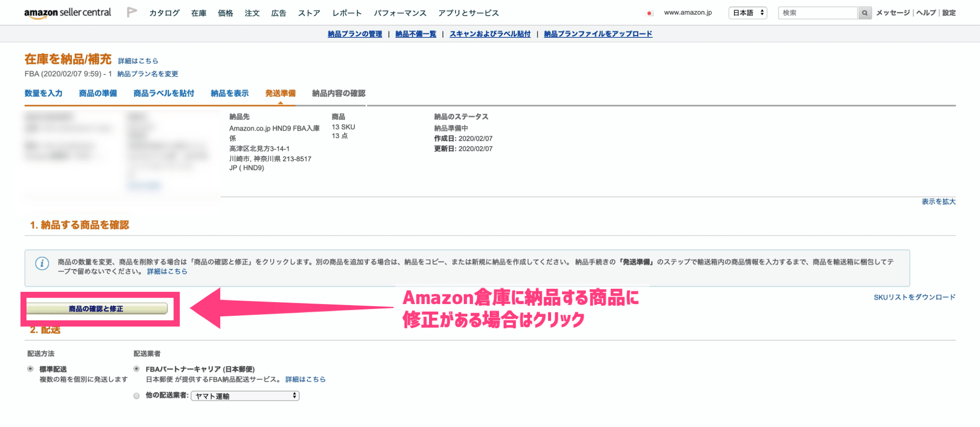Click www.amazon.jp marketplace text

pos(688,13)
